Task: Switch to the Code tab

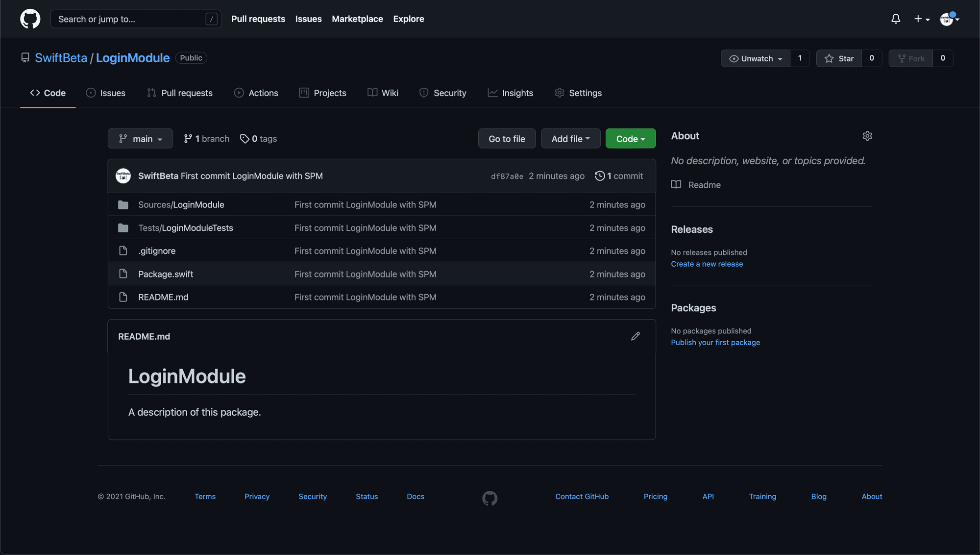Action: coord(48,93)
